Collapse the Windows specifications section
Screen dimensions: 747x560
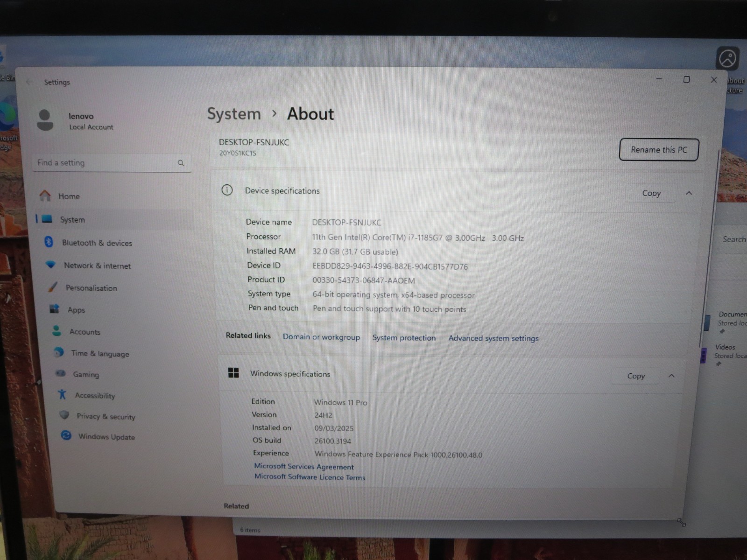671,376
